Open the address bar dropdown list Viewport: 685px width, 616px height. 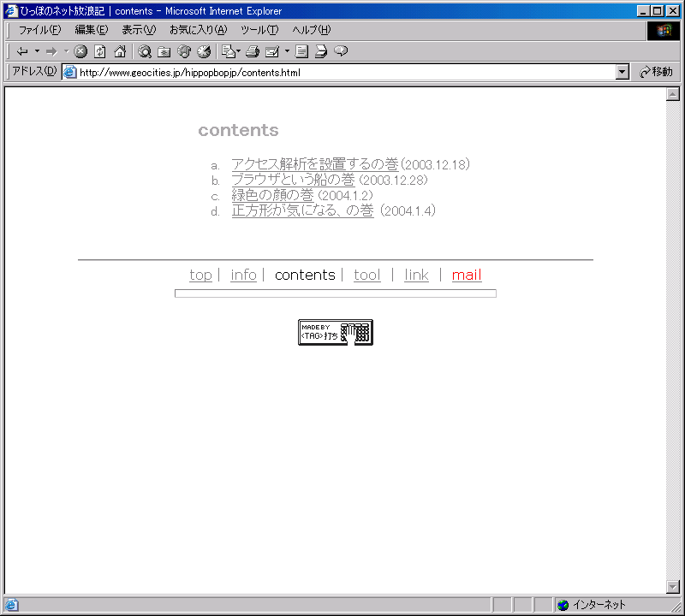[x=622, y=72]
